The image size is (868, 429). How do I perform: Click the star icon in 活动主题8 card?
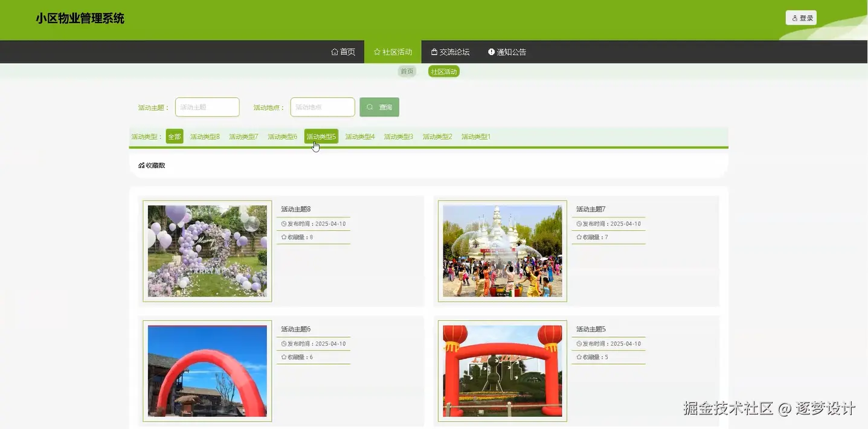(x=284, y=237)
